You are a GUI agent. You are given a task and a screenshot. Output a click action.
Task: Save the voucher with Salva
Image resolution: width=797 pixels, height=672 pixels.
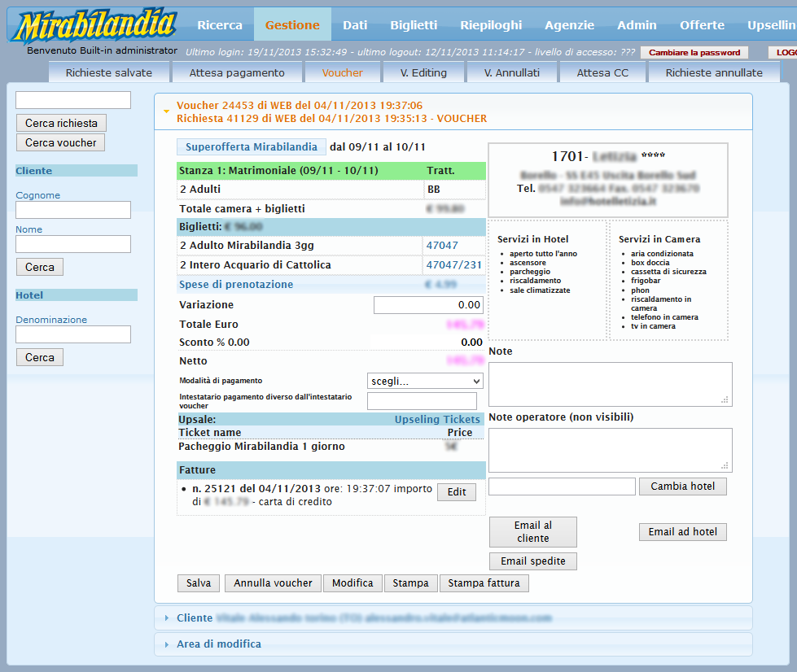[199, 583]
